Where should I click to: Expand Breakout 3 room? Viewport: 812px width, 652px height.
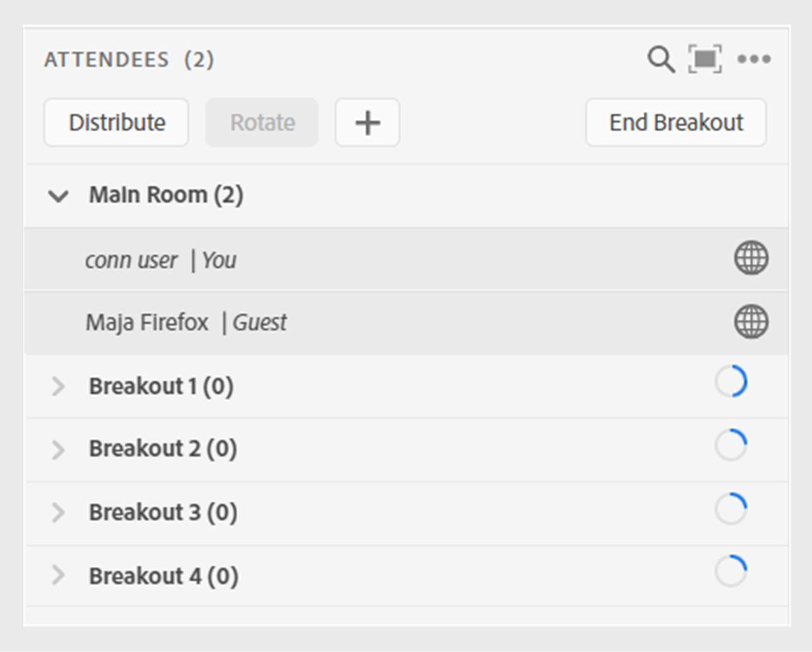[59, 513]
